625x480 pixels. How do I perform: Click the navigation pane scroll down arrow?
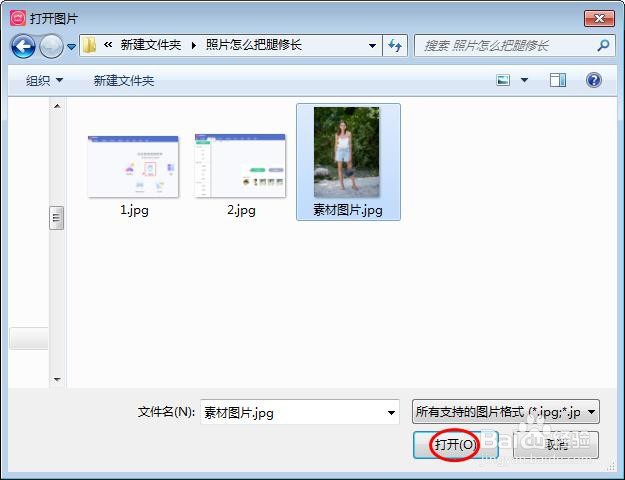pos(57,379)
